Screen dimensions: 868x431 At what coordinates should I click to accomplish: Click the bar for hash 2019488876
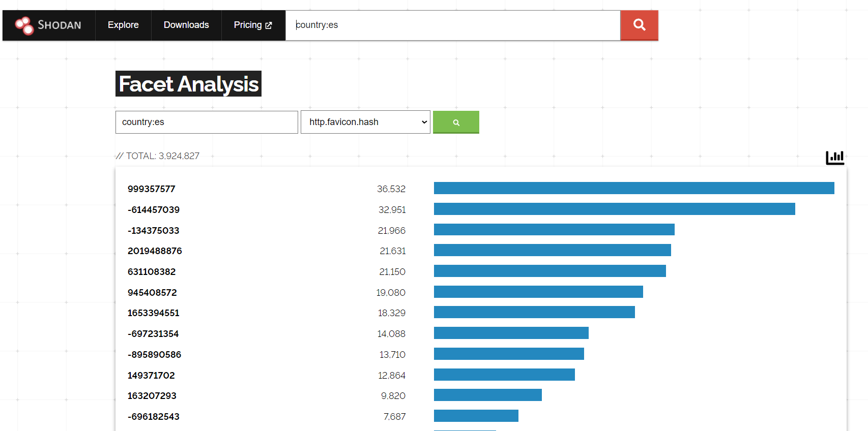tap(553, 250)
